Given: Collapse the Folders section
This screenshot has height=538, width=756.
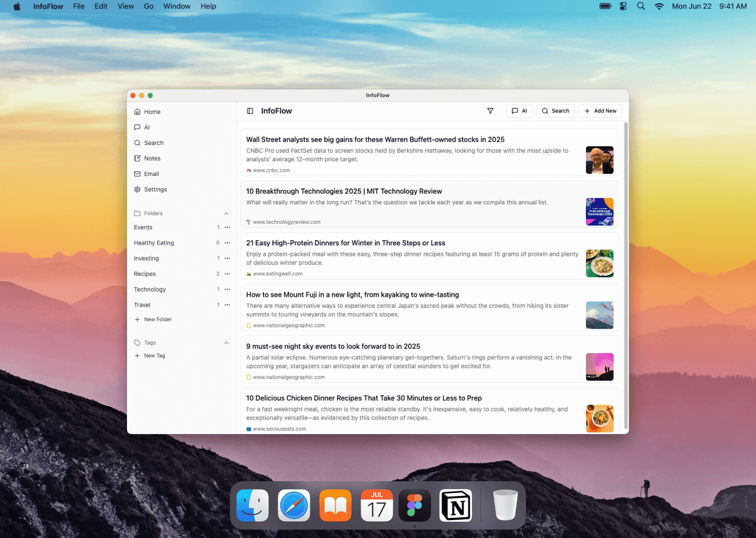Looking at the screenshot, I should (226, 213).
